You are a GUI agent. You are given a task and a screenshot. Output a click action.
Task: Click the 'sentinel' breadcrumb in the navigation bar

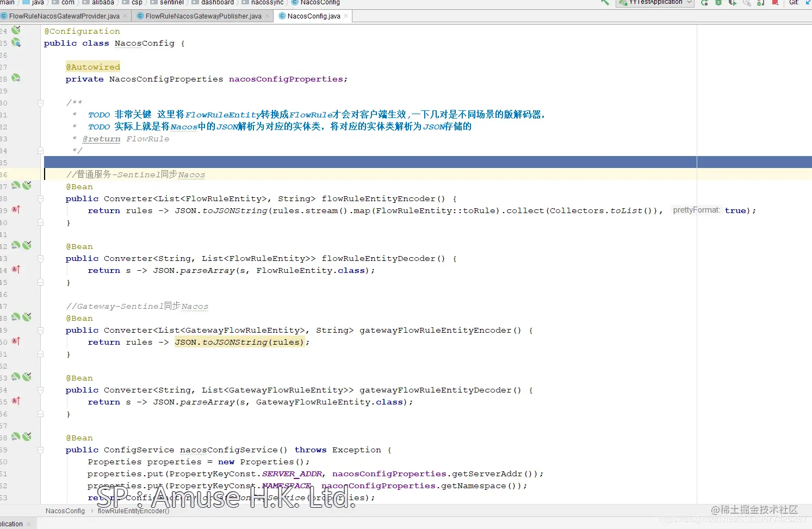click(171, 2)
